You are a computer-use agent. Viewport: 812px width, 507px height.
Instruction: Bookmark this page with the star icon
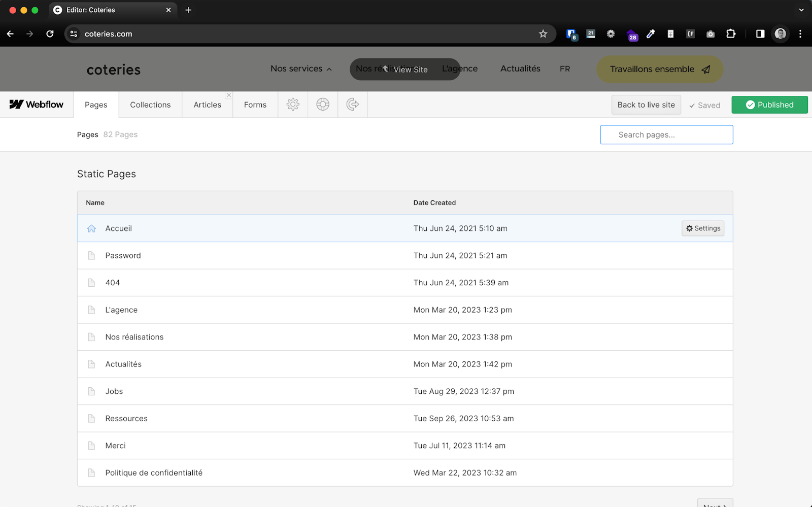coord(543,34)
